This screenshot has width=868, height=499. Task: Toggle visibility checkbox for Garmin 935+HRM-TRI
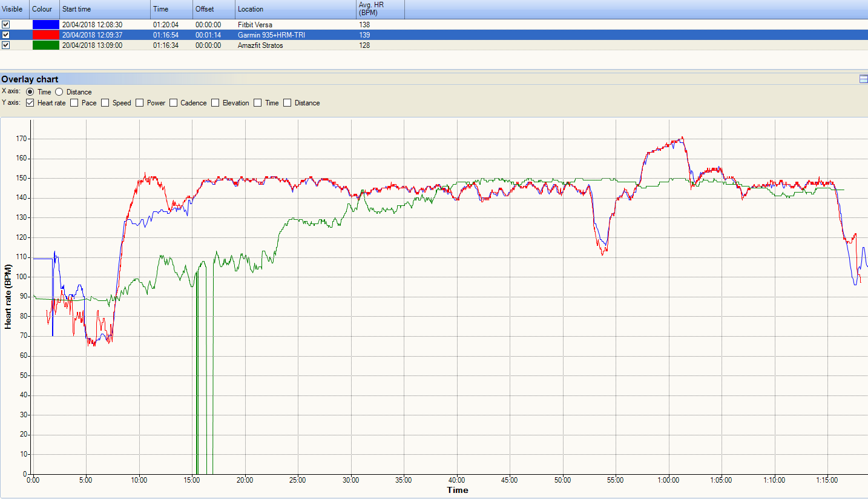point(6,35)
